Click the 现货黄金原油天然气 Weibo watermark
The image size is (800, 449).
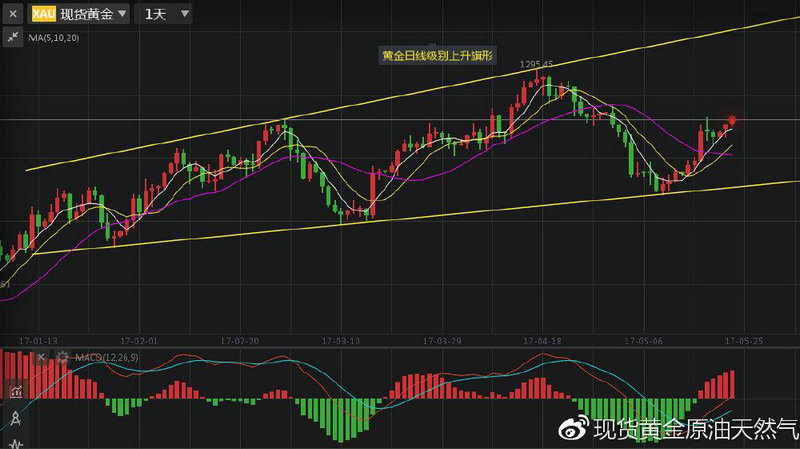[x=683, y=430]
